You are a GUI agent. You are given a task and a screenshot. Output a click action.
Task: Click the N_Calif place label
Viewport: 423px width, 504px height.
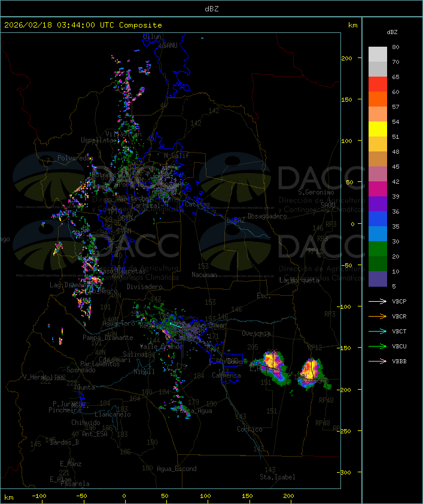[176, 155]
